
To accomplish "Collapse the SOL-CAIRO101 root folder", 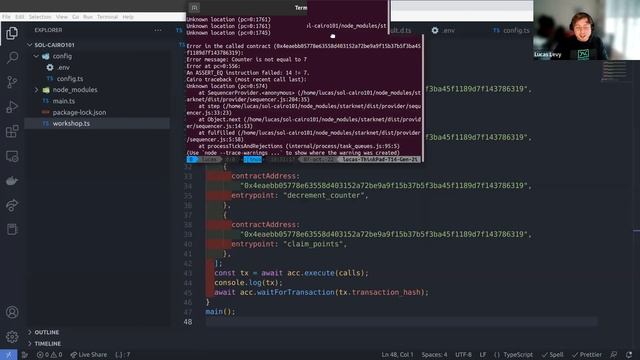I will click(29, 45).
